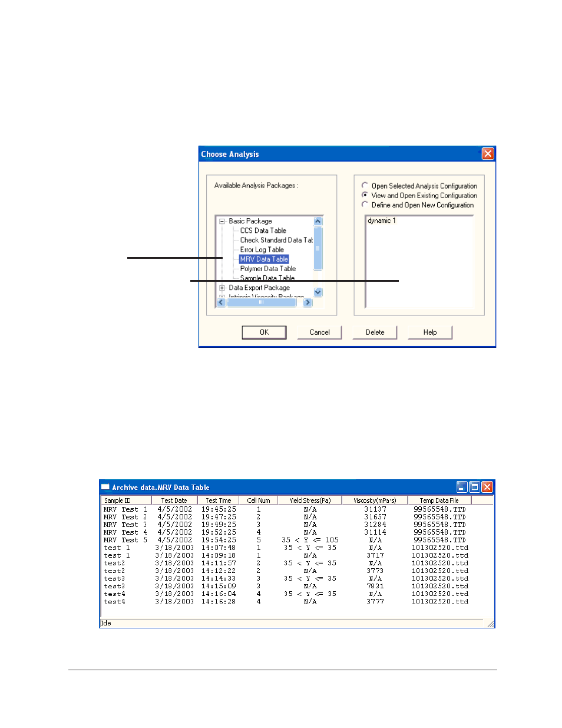The height and width of the screenshot is (728, 562).
Task: Click the Cell Num column header
Action: point(259,500)
